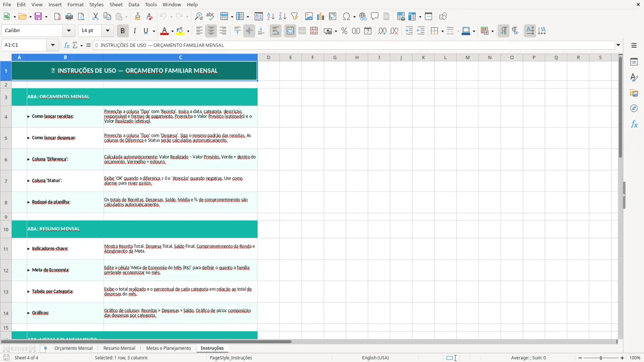
Task: Open the Background Color dropdown arrow
Action: point(188,31)
